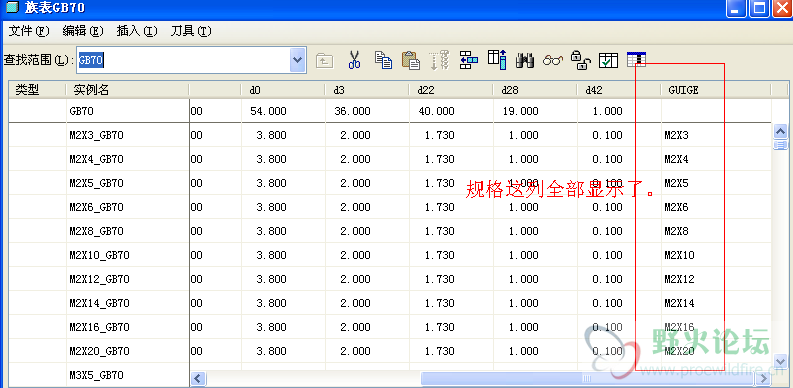Open the 查找范围 GB70 dropdown arrow
This screenshot has width=793, height=388.
[297, 61]
